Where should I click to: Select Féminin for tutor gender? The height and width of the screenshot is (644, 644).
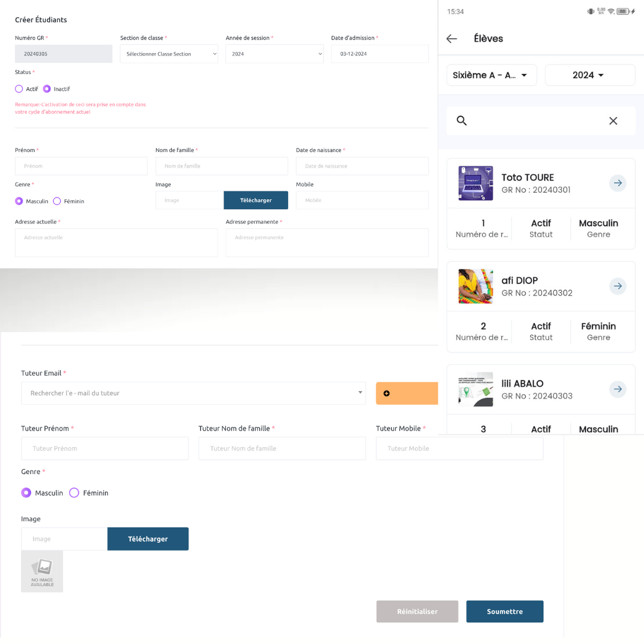[x=75, y=493]
